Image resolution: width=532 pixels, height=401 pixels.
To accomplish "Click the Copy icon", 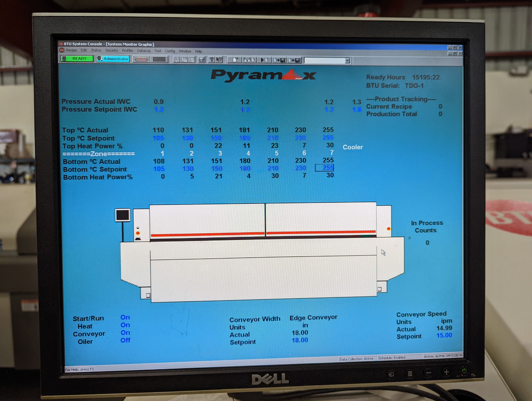I will pos(185,60).
